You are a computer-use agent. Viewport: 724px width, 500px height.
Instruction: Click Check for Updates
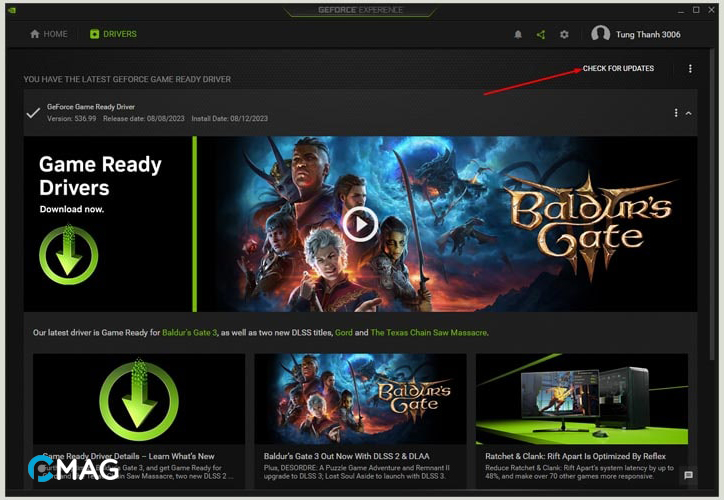(x=618, y=68)
